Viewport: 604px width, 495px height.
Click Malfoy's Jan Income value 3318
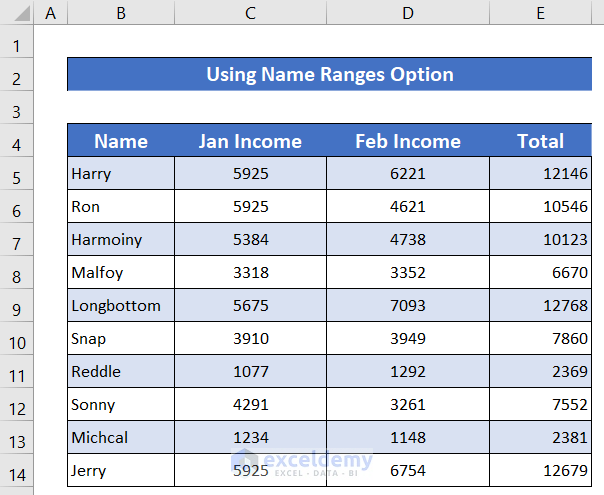click(250, 273)
